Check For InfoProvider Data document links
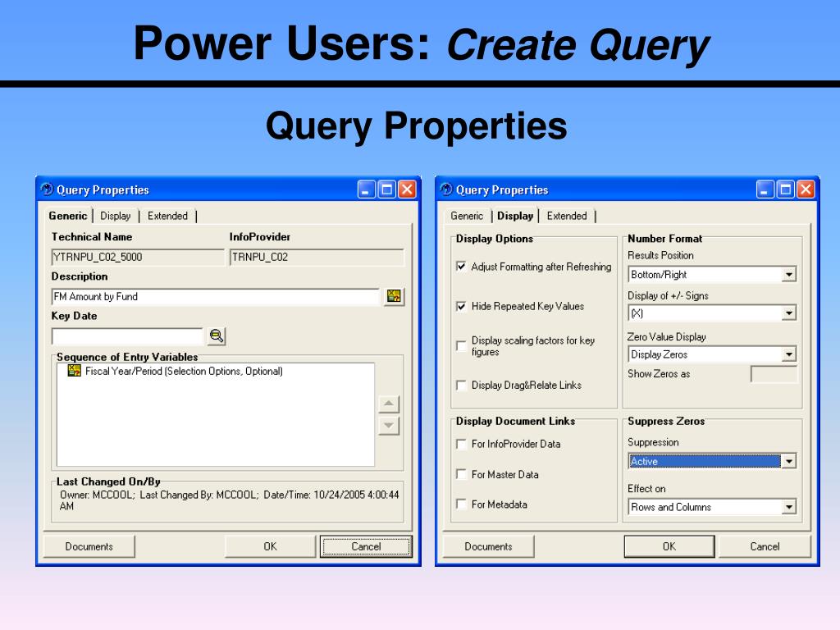 point(461,444)
